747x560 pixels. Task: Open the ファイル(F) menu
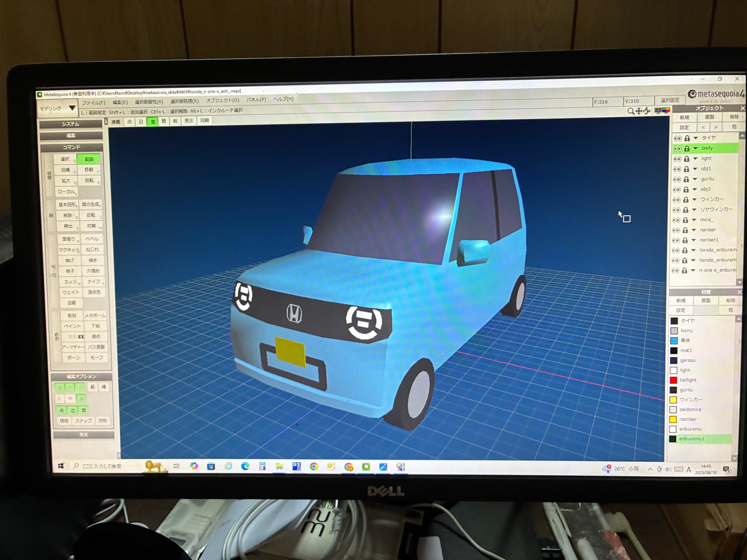click(x=94, y=102)
